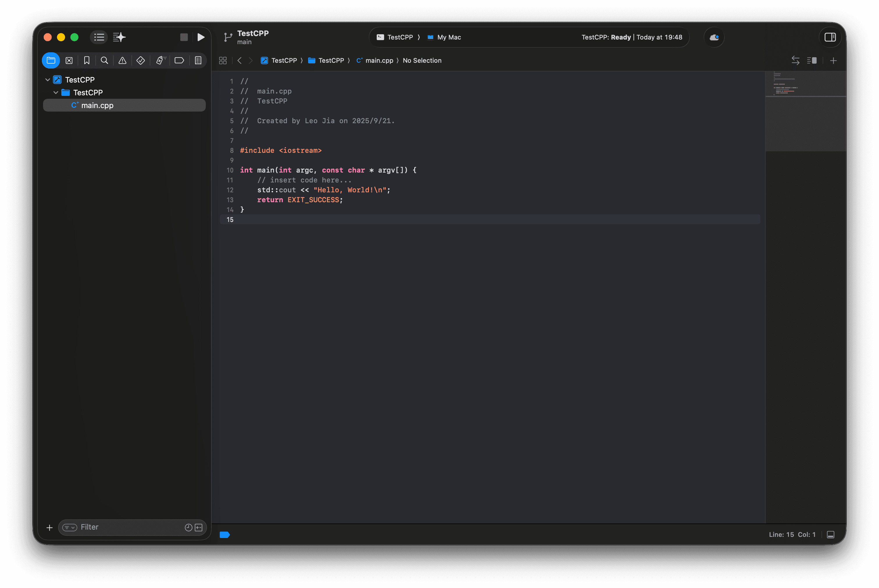Toggle the right inspector panel
This screenshot has width=879, height=588.
[x=830, y=37]
